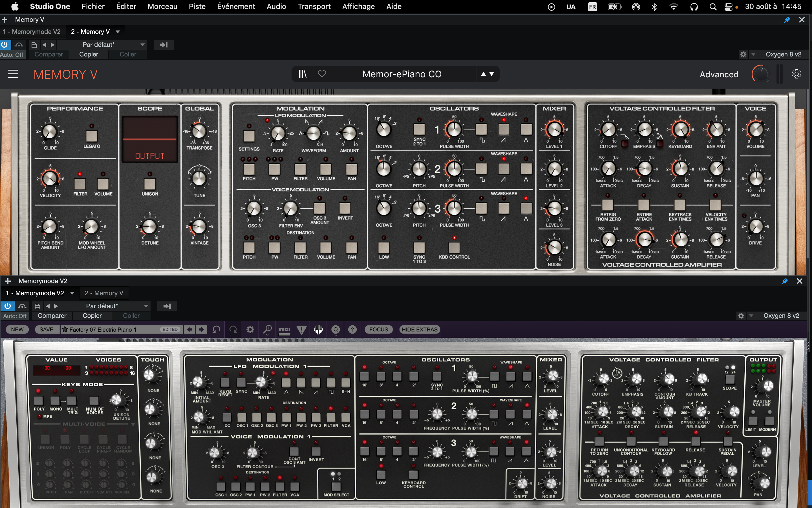
Task: Switch to 1 - Memorymode V2 tab in top window
Action: coord(32,32)
